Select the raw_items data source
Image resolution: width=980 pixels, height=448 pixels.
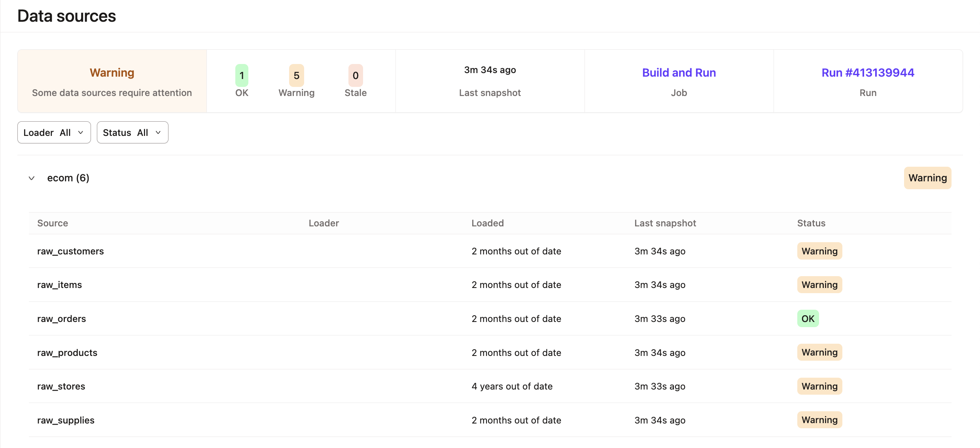pyautogui.click(x=59, y=284)
